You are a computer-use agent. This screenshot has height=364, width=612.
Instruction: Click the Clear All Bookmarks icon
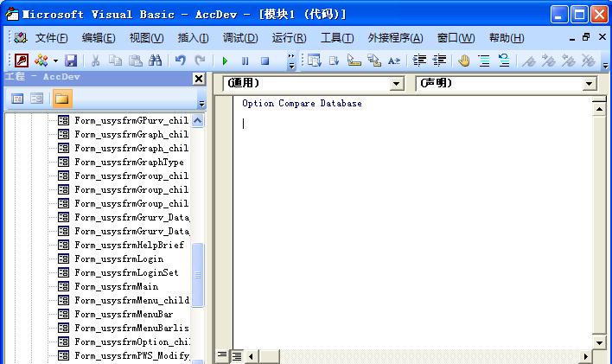click(589, 61)
